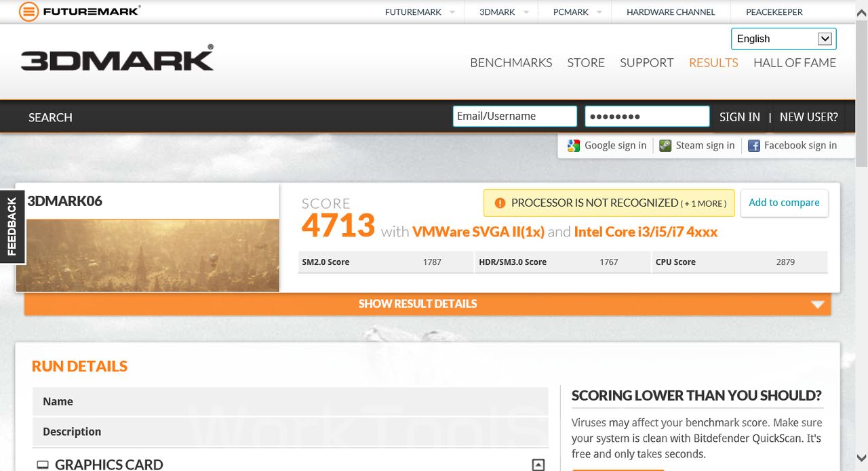Open the English language dropdown

[783, 39]
